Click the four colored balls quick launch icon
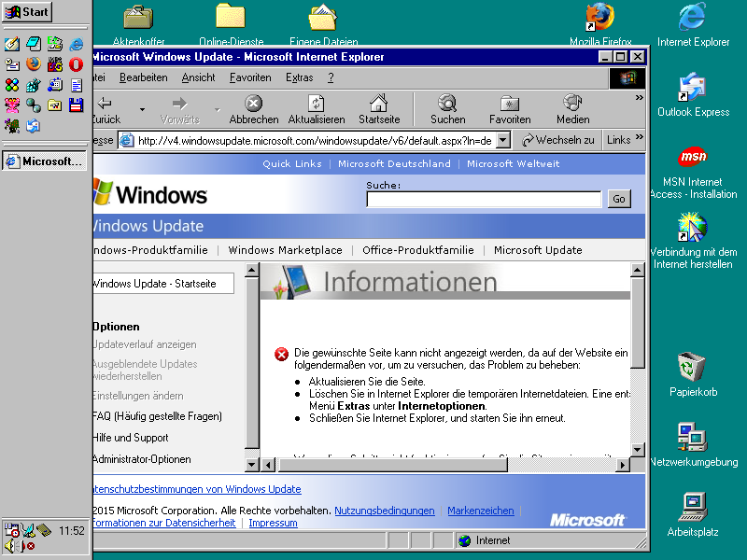 pos(12,85)
